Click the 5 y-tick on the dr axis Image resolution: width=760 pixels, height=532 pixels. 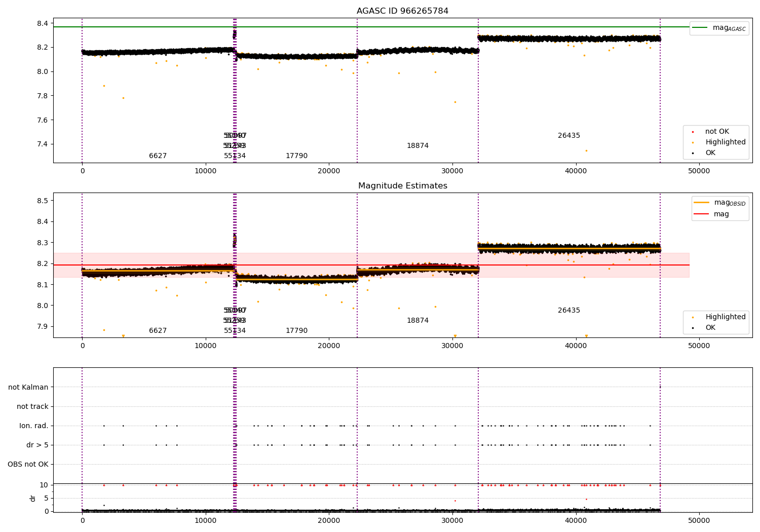click(47, 498)
